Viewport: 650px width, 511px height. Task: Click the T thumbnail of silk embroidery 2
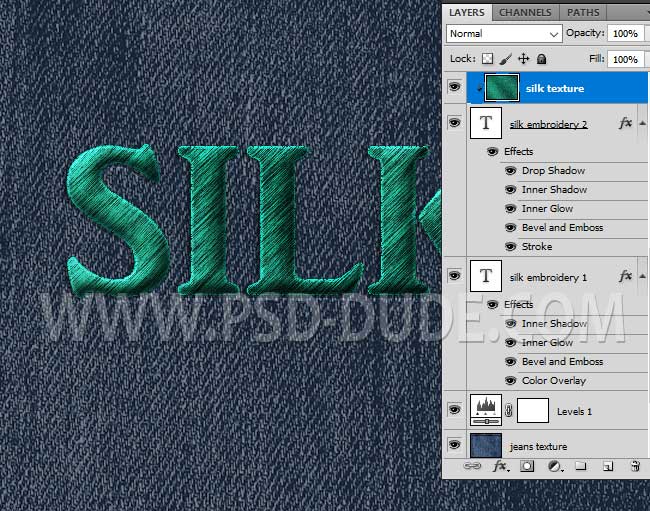pos(486,123)
